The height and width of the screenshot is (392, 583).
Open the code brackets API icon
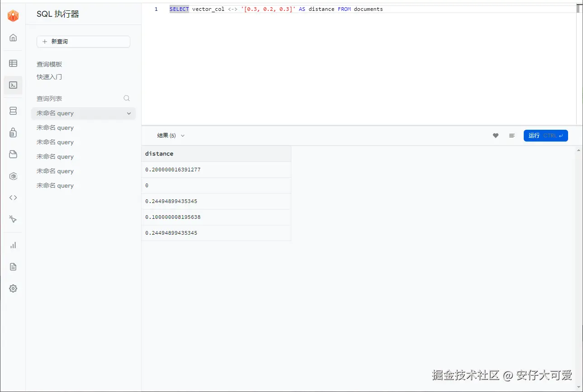point(13,198)
